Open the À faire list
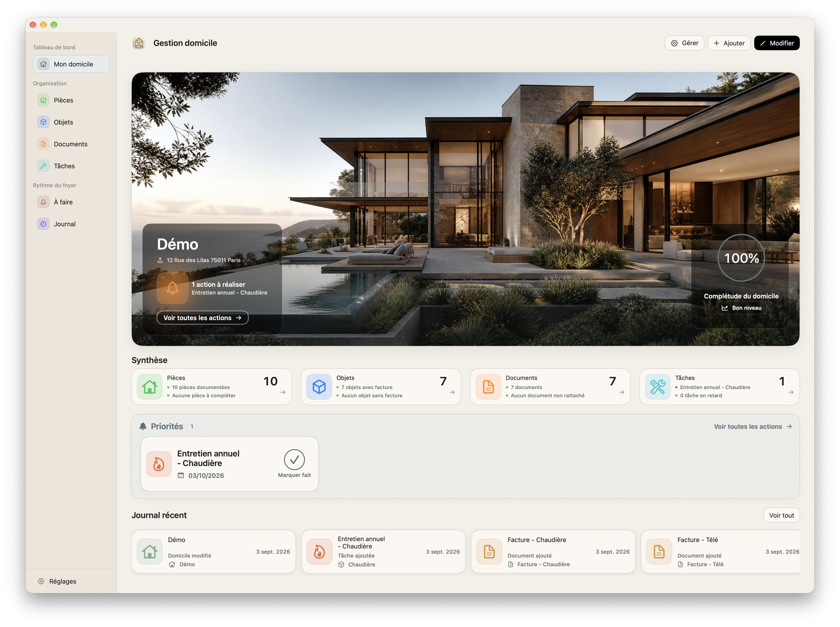This screenshot has height=627, width=840. 71,202
